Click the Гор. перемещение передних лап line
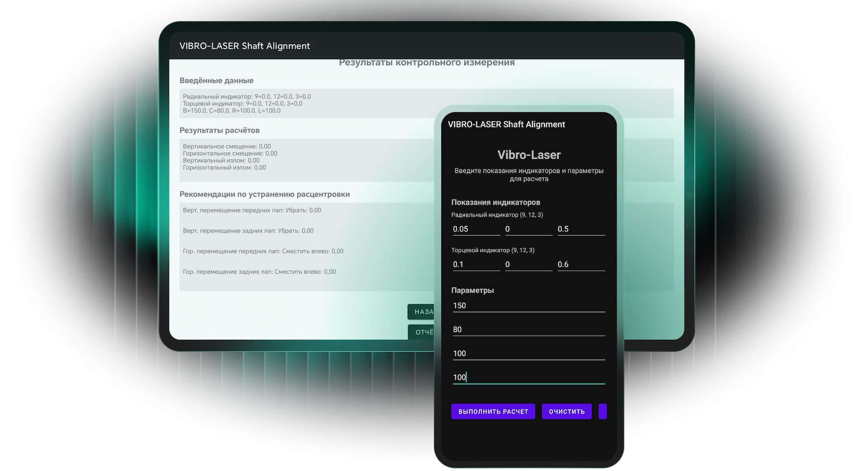 (263, 251)
